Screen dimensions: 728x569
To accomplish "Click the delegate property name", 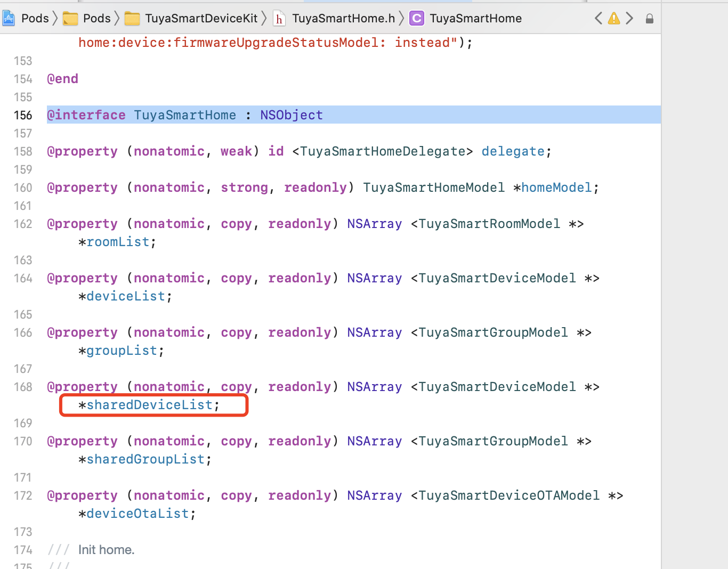I will tap(513, 151).
